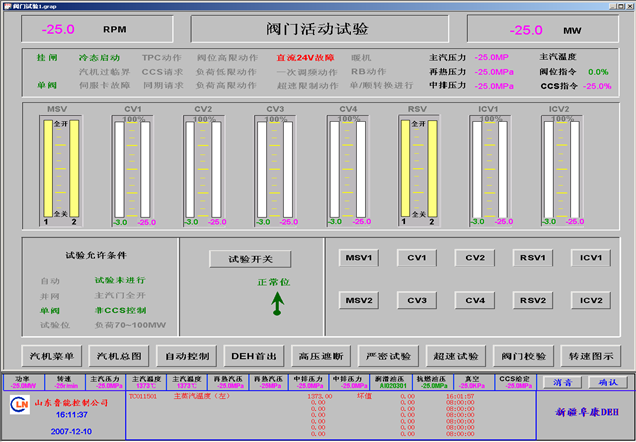Screen dimensions: 636x442
Task: Go to 自动控制 page
Action: 187,356
